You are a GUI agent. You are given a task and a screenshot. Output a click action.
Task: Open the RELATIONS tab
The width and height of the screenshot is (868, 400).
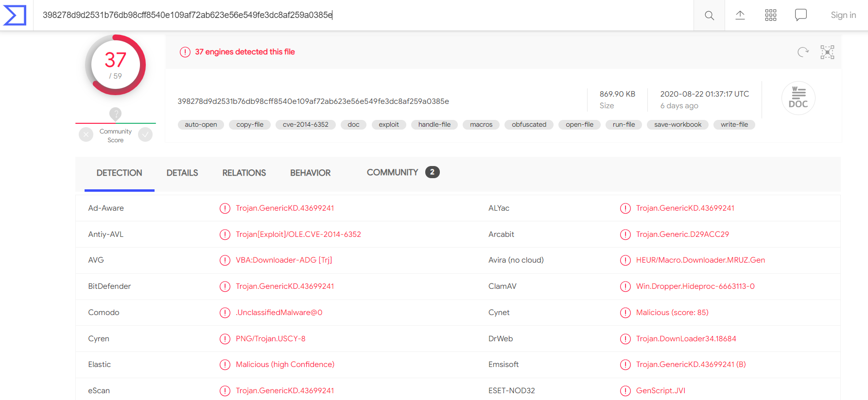tap(244, 173)
